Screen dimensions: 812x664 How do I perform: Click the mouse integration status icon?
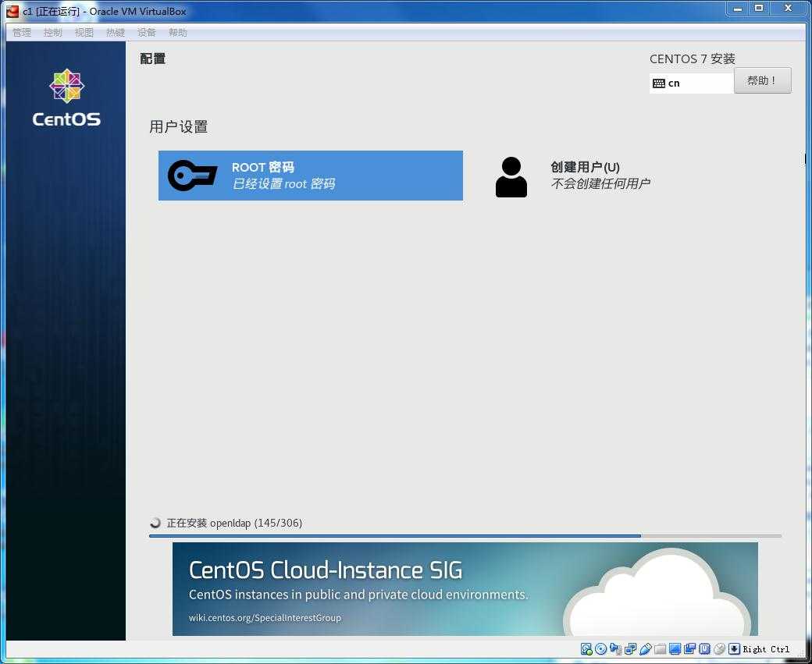pyautogui.click(x=719, y=649)
